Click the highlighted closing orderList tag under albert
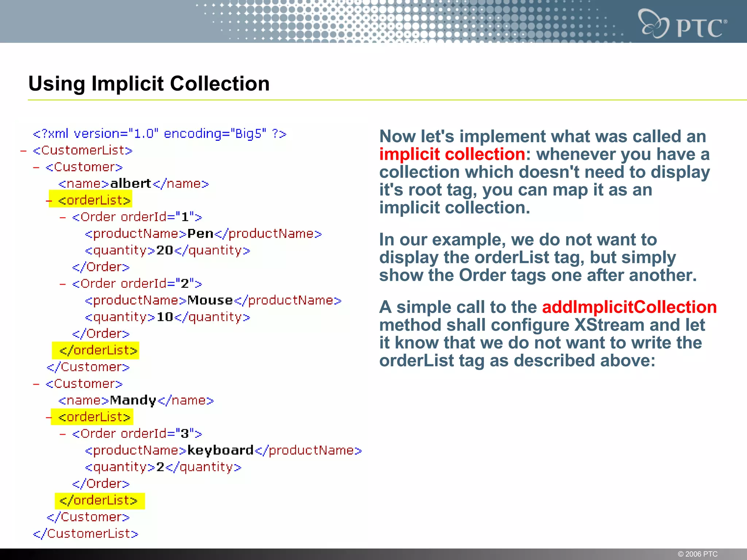Screen dimensions: 747x560 click(x=98, y=350)
